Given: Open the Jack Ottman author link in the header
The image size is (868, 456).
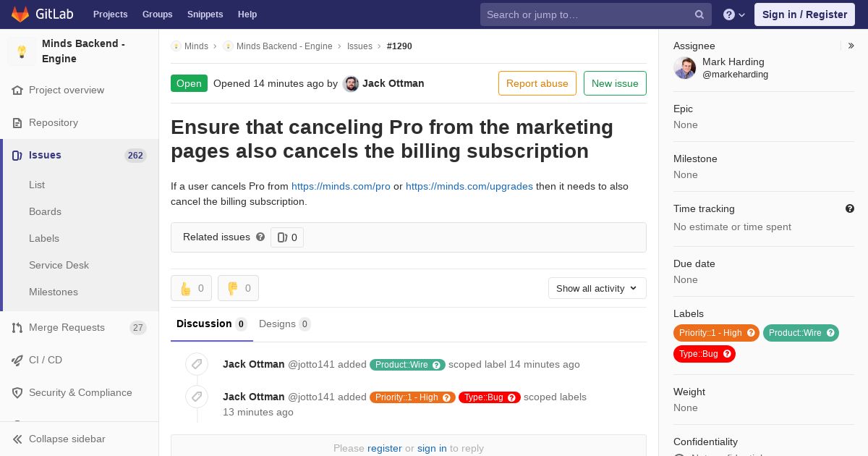Looking at the screenshot, I should [393, 84].
